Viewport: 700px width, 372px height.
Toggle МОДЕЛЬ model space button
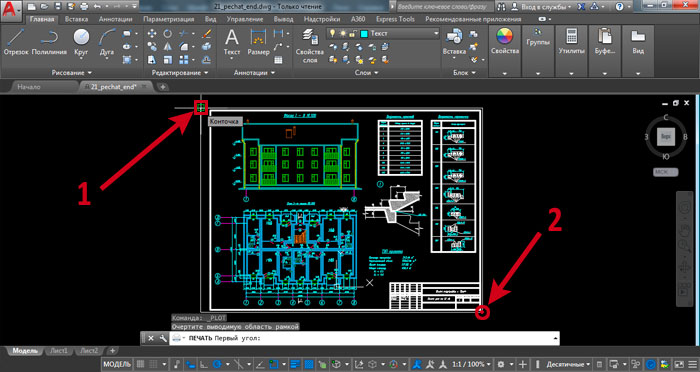tap(117, 364)
